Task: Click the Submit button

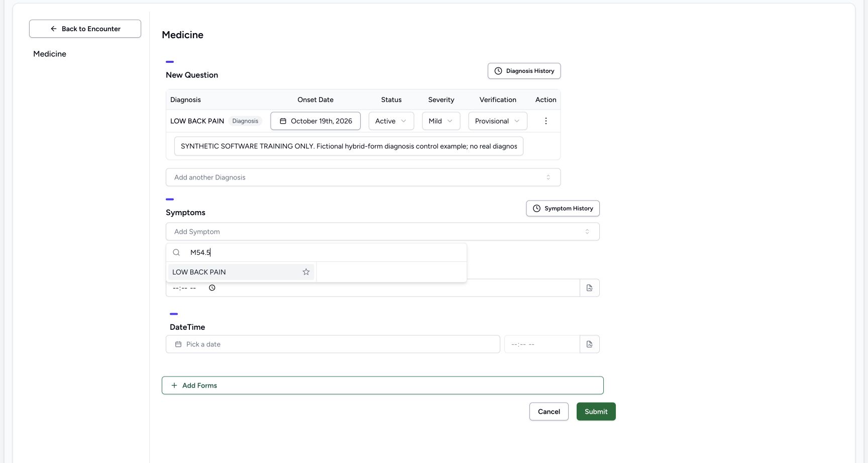Action: (x=596, y=412)
